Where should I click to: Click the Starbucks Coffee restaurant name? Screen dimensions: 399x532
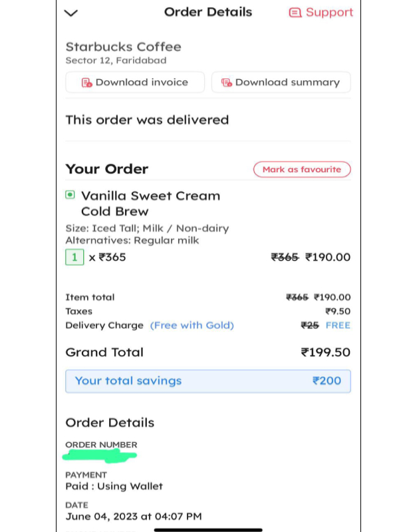(x=123, y=47)
